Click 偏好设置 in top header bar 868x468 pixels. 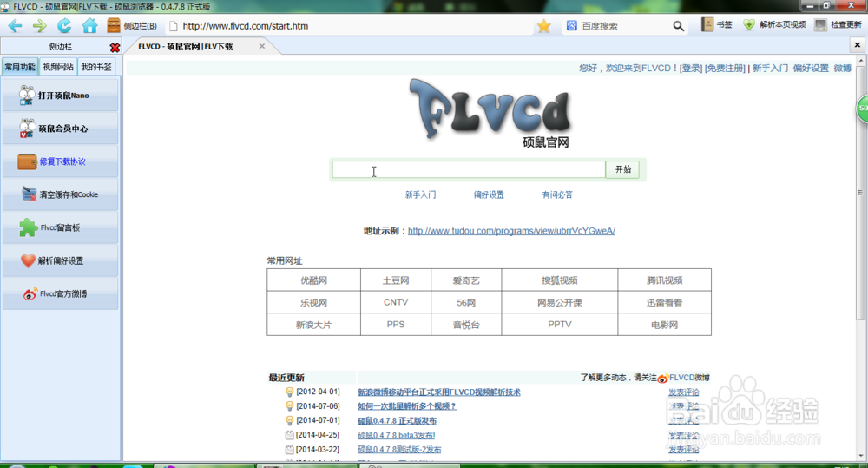coord(811,68)
